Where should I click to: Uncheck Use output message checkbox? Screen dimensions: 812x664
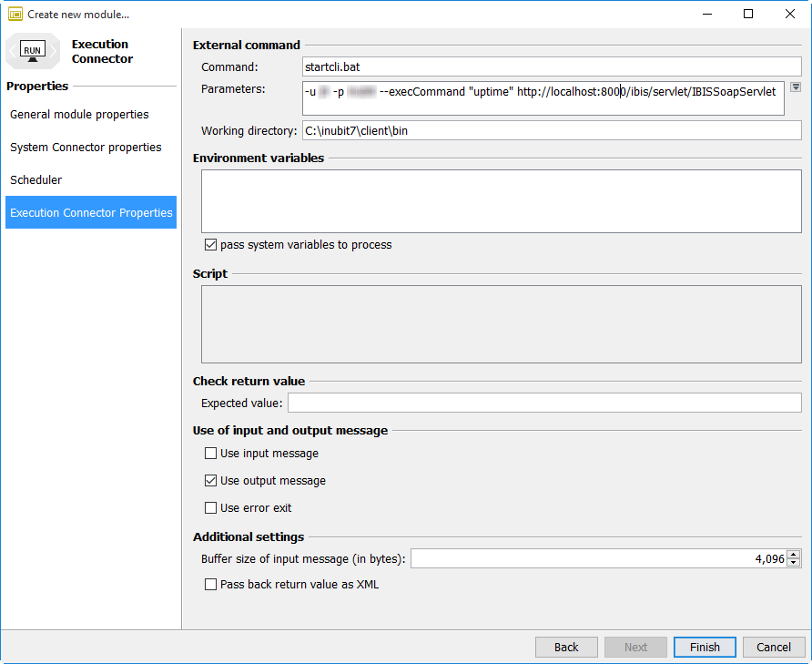pos(211,481)
